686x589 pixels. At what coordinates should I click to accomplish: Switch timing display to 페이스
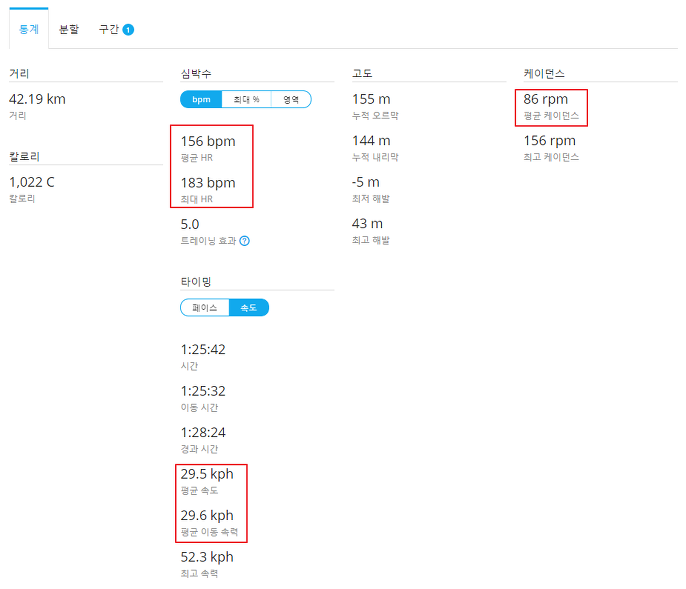pyautogui.click(x=204, y=308)
